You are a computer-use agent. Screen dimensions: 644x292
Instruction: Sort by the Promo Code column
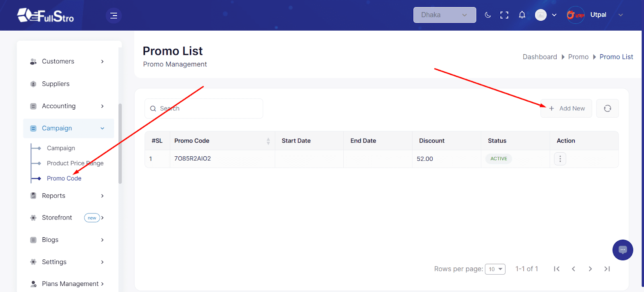click(268, 141)
